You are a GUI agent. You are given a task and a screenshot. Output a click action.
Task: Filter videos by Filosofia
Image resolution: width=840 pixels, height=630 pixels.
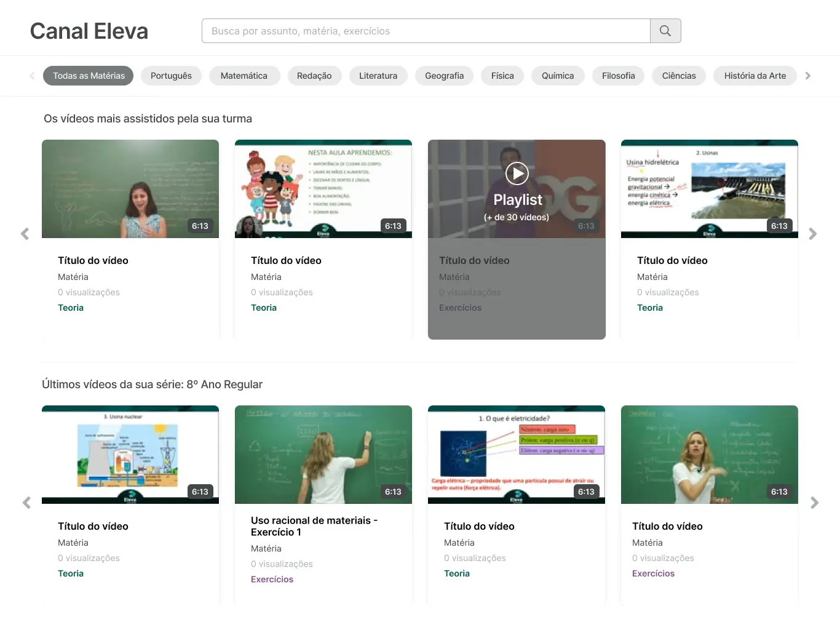[619, 76]
